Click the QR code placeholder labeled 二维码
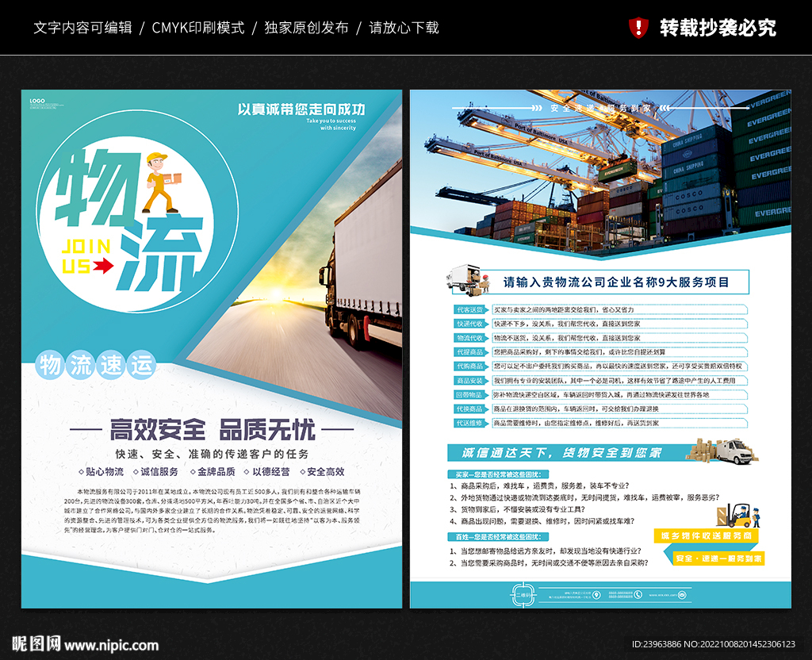Image resolution: width=812 pixels, height=660 pixels. (523, 595)
